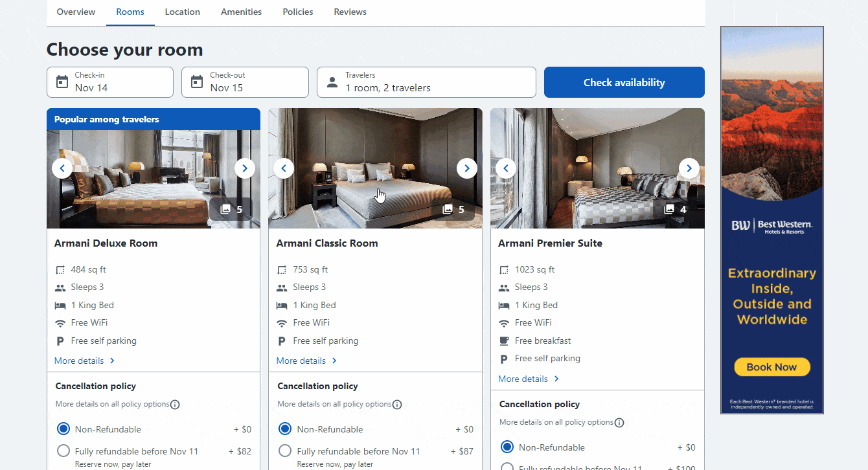Open Deluxe Room gallery of 5 photos
This screenshot has width=868, height=470.
tap(231, 209)
